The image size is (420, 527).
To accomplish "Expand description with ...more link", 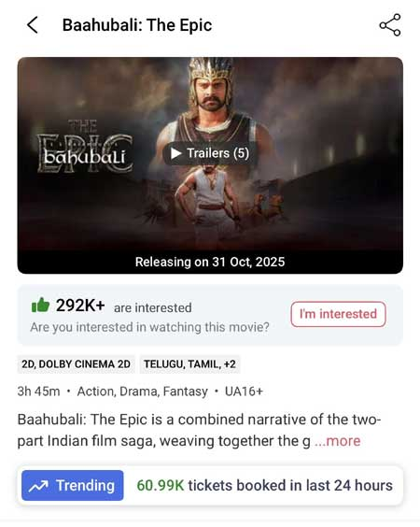I will (x=338, y=441).
